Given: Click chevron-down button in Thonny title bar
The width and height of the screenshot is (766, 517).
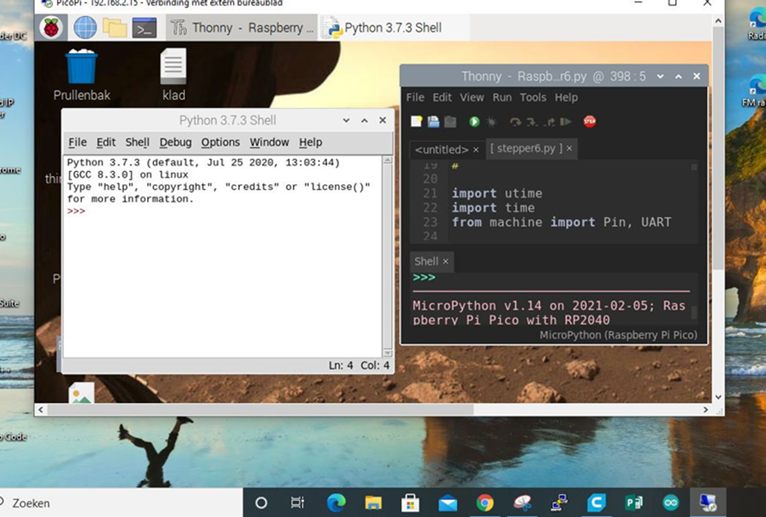Looking at the screenshot, I should pos(660,76).
